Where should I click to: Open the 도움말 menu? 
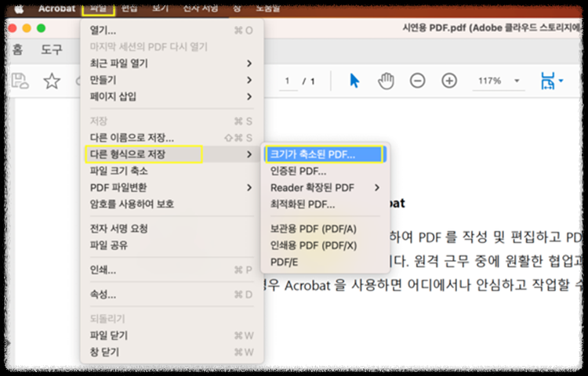pos(268,9)
